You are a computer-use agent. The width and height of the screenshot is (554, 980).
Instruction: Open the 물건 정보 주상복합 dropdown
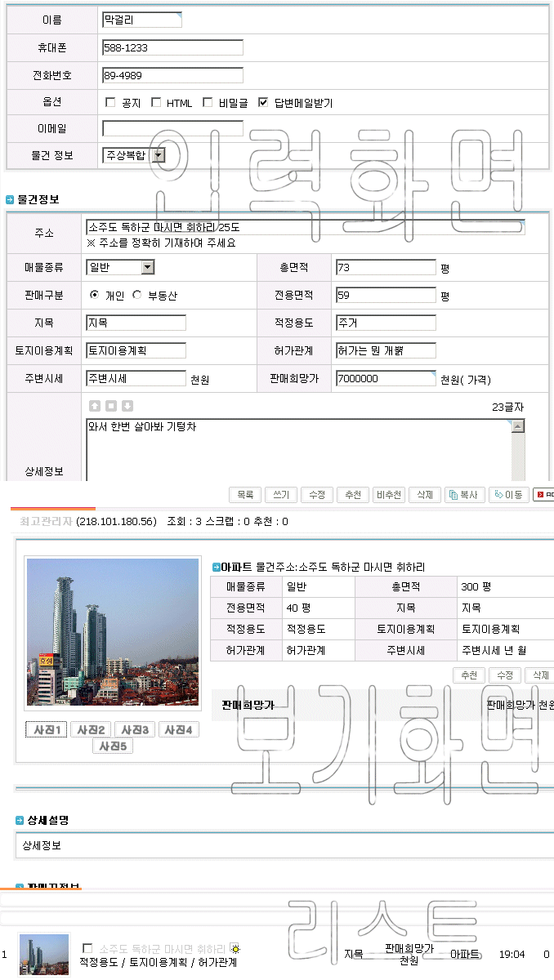[x=134, y=154]
